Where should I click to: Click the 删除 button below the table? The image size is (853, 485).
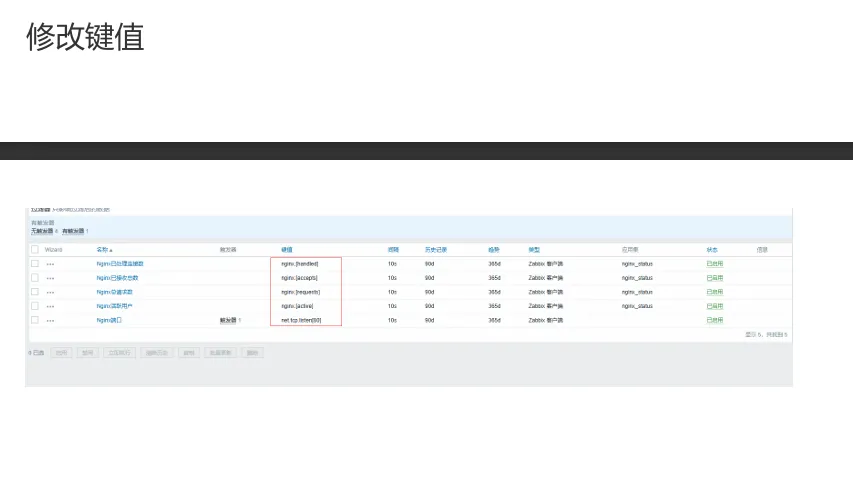click(252, 353)
